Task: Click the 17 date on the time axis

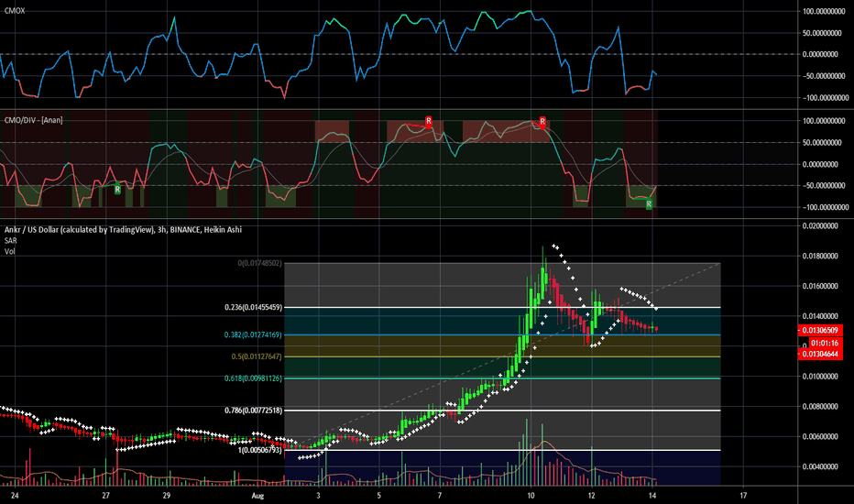Action: pos(743,495)
